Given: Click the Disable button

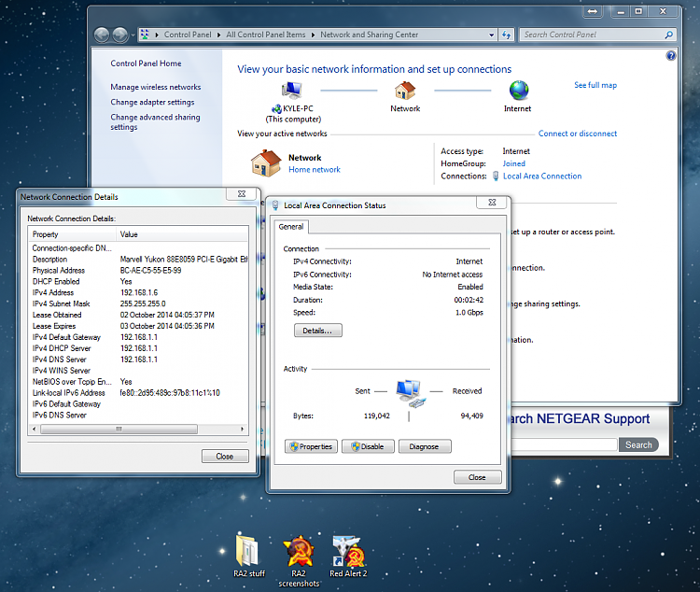Looking at the screenshot, I should (x=368, y=446).
